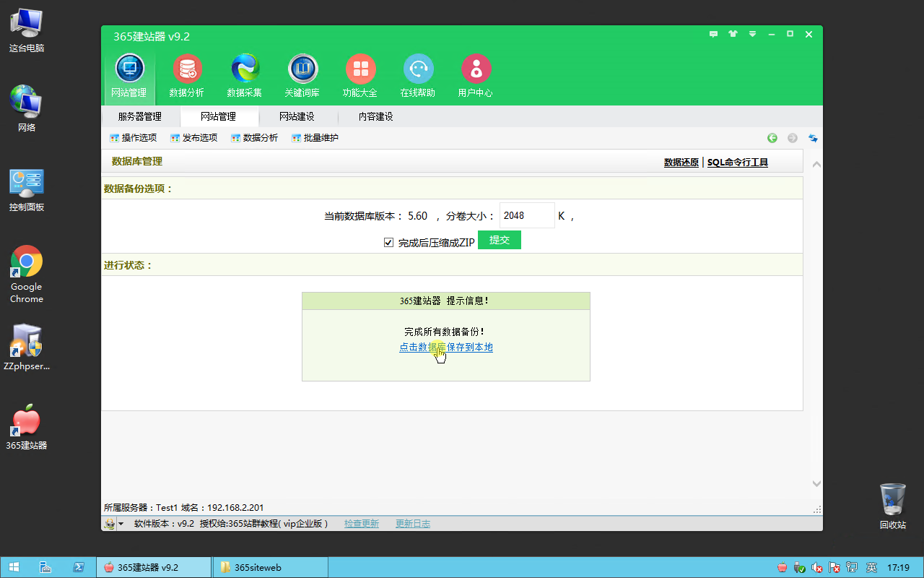Click 英 input method indicator

click(871, 568)
